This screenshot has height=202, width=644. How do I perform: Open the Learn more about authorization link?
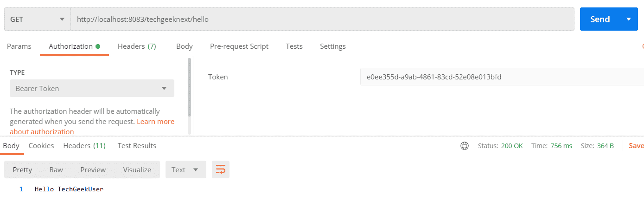(x=92, y=126)
